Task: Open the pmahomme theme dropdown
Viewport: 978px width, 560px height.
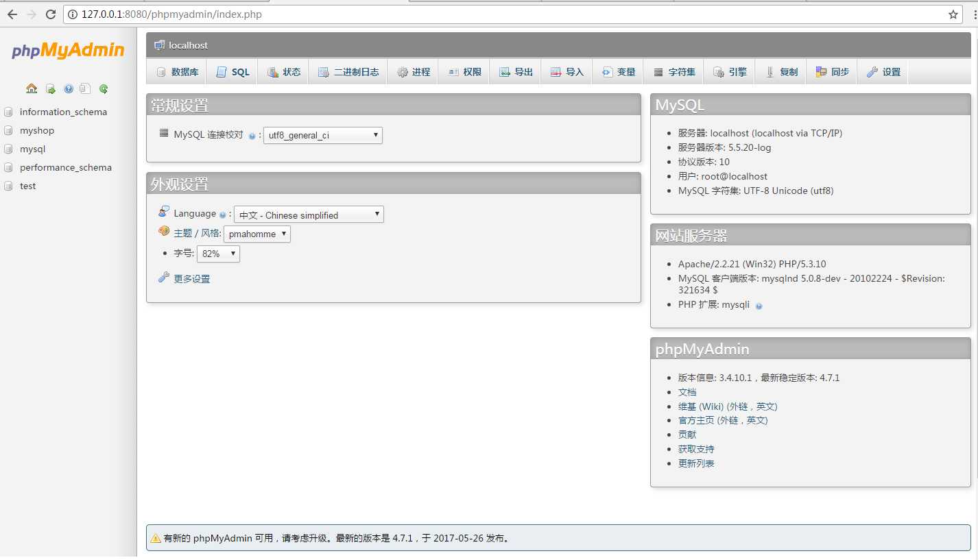Action: pos(257,234)
